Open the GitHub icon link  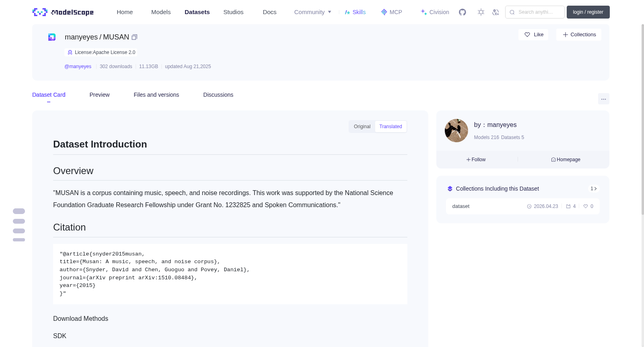point(462,12)
